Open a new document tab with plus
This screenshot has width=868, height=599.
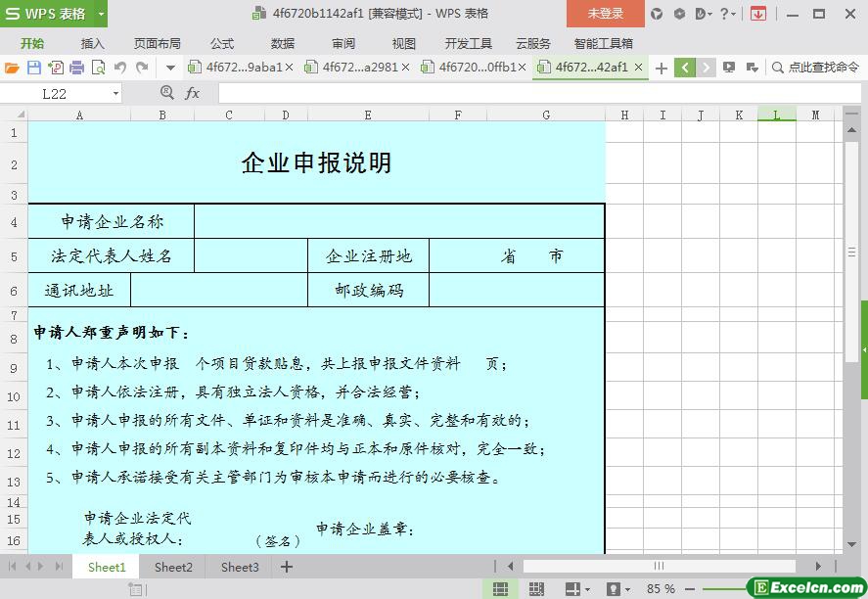662,68
